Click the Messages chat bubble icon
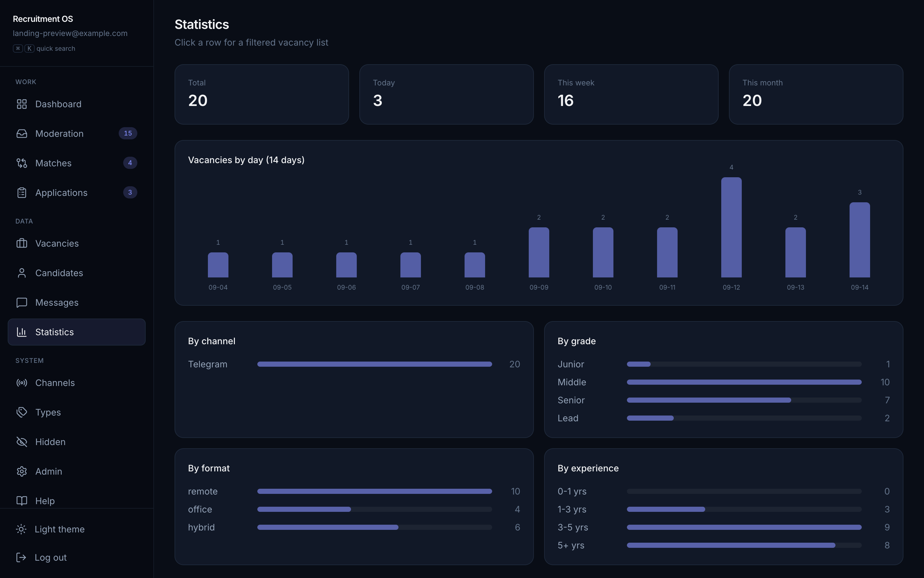Viewport: 924px width, 578px height. [22, 302]
